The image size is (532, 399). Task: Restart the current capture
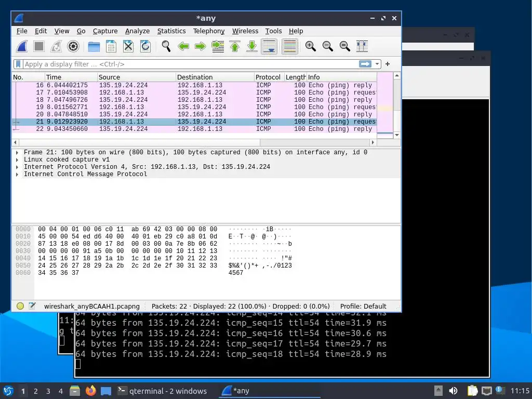pyautogui.click(x=56, y=46)
